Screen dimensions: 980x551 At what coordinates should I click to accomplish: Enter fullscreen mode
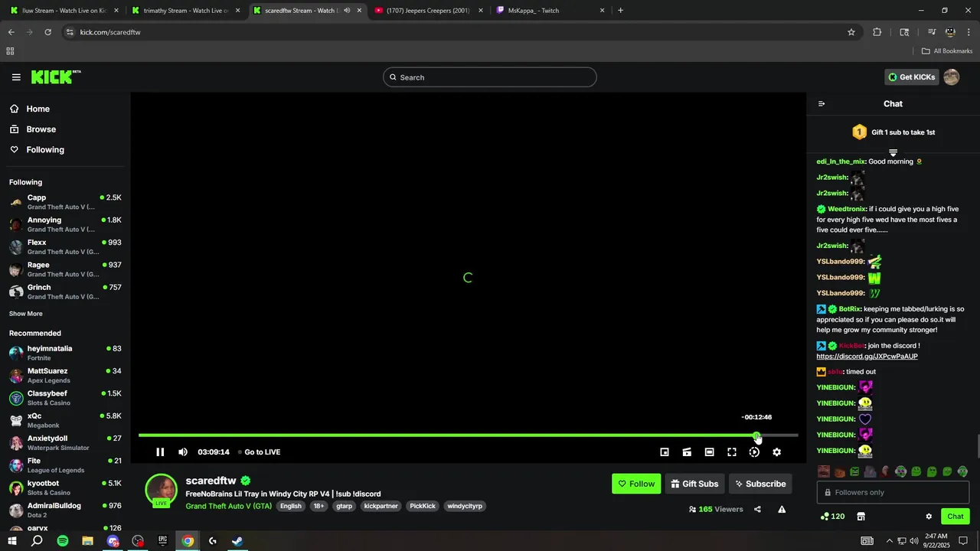[x=732, y=452]
